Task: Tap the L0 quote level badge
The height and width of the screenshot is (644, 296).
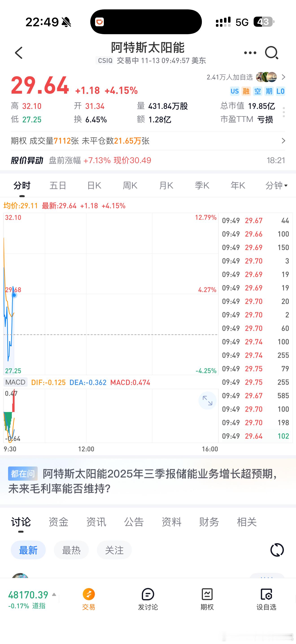Action: click(x=280, y=91)
